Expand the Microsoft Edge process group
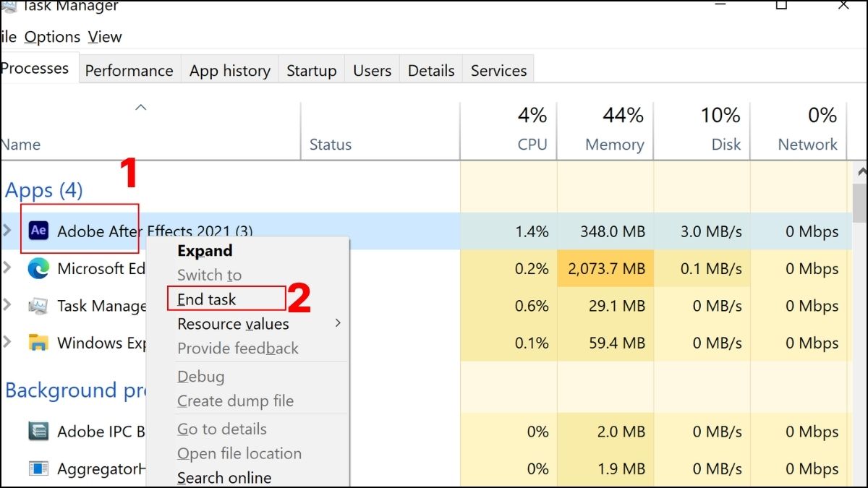Image resolution: width=868 pixels, height=488 pixels. coord(8,268)
